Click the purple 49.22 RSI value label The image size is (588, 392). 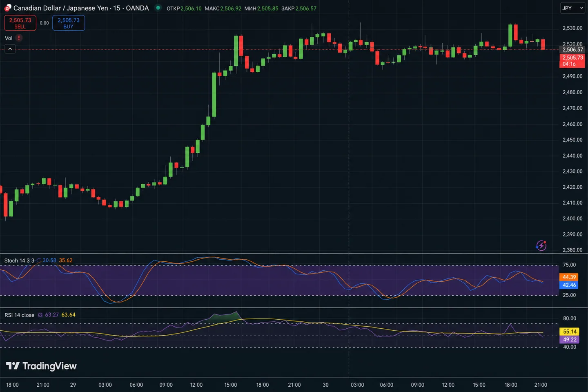pyautogui.click(x=569, y=339)
